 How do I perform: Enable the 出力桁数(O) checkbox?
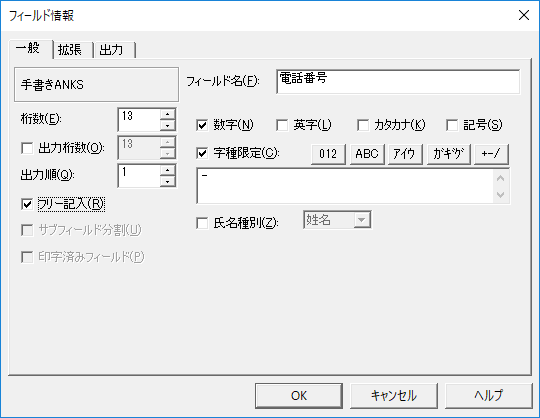(27, 148)
